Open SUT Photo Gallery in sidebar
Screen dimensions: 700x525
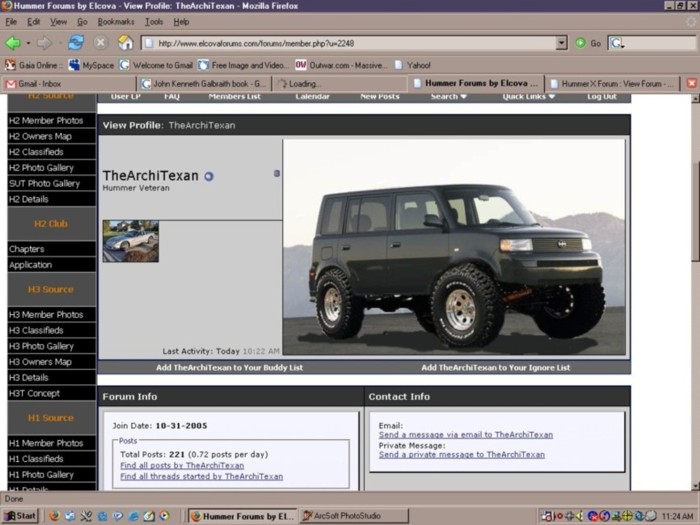click(x=51, y=183)
